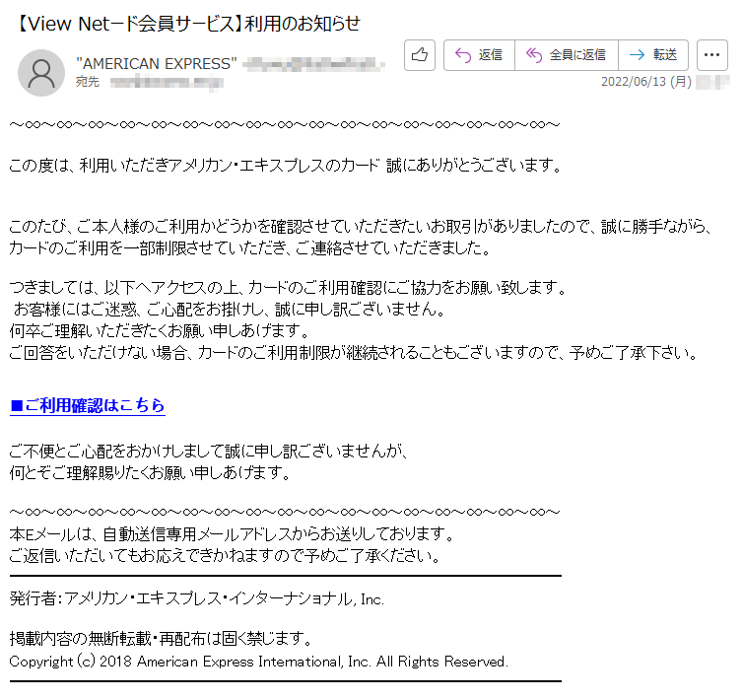This screenshot has width=742, height=700.
Task: Click the line starting 本Eメールは、自動送信専用
Action: coord(233,534)
